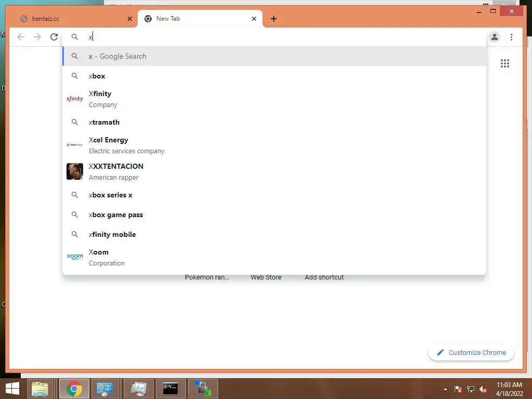Open the Pokémon ran... shortcut
532x399 pixels.
click(207, 277)
